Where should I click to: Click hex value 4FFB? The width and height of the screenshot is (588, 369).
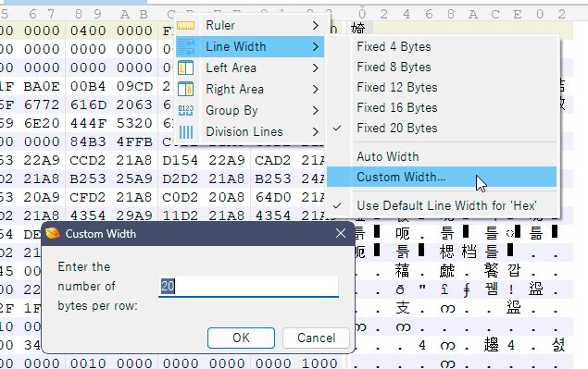tap(134, 142)
